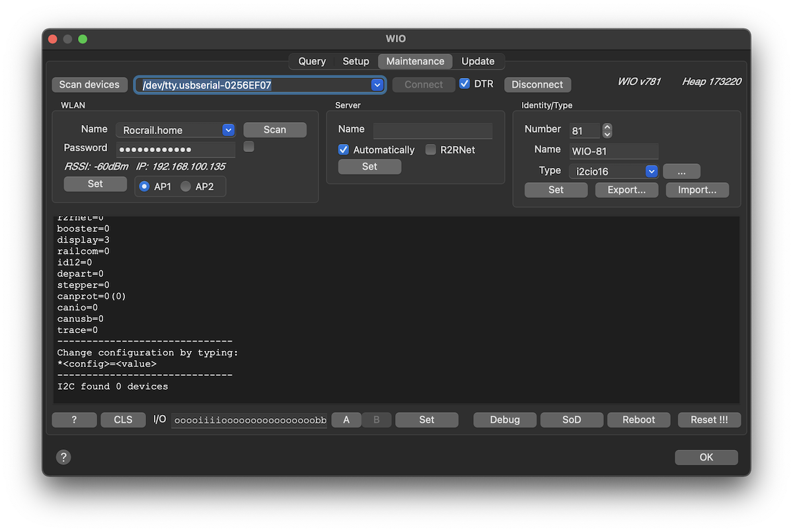Open the Type options ellipsis button
793x532 pixels.
681,171
